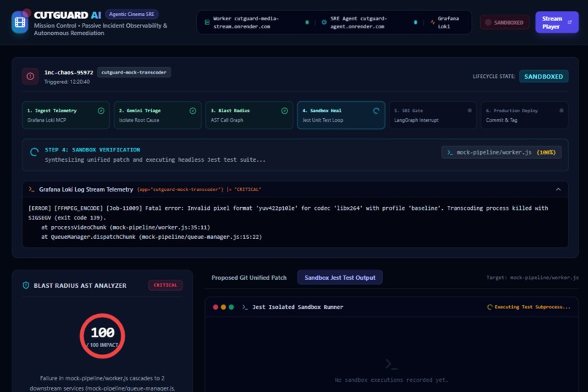The height and width of the screenshot is (392, 588).
Task: Click the prompt icon in Jest Sandbox Runner header
Action: (x=245, y=307)
